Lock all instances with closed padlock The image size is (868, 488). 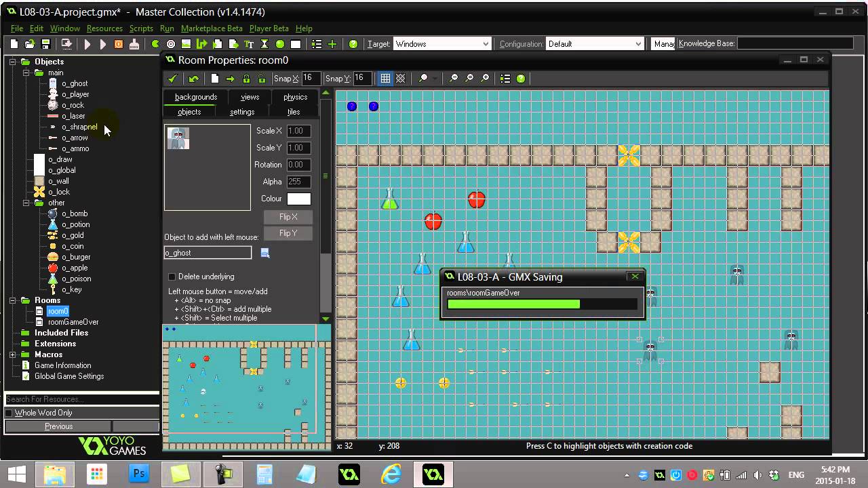246,79
